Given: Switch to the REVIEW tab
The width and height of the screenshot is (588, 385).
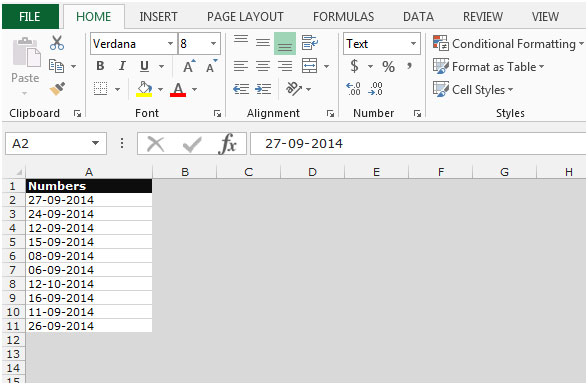Looking at the screenshot, I should coord(483,17).
